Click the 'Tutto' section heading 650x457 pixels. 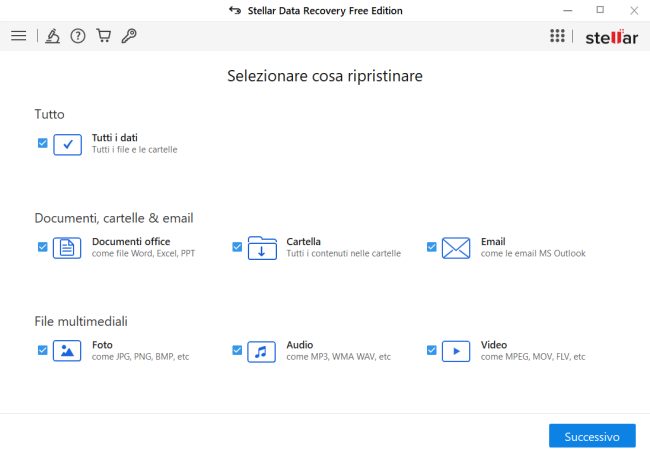pos(49,114)
